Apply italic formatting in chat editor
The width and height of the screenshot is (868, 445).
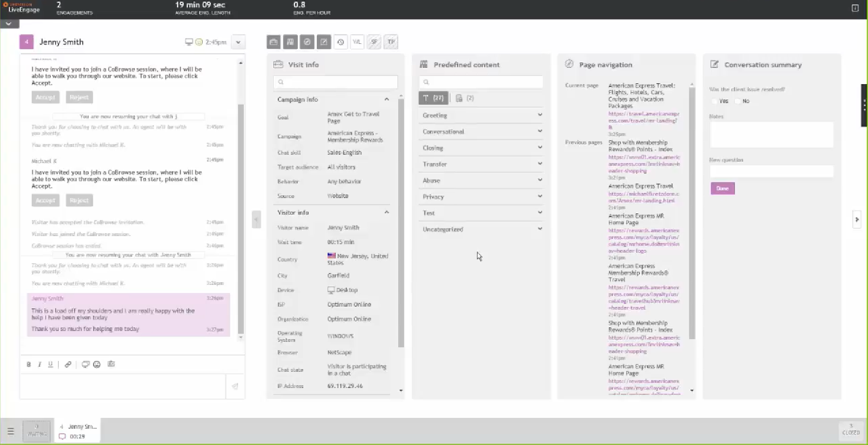pyautogui.click(x=39, y=364)
